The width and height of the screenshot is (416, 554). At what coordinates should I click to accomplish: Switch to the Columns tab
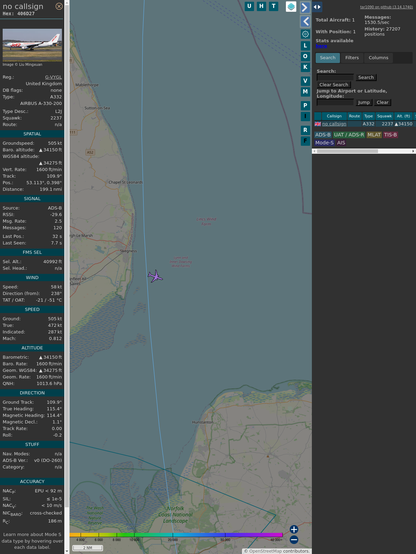(378, 58)
